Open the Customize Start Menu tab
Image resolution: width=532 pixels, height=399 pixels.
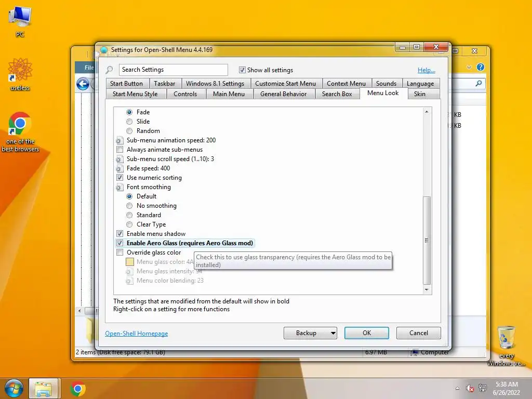tap(285, 84)
